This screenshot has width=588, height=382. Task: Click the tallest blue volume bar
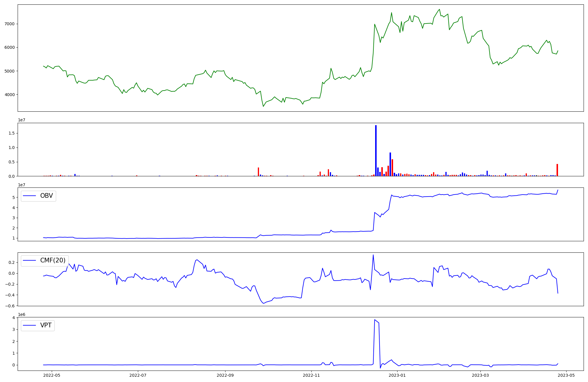[x=376, y=151]
